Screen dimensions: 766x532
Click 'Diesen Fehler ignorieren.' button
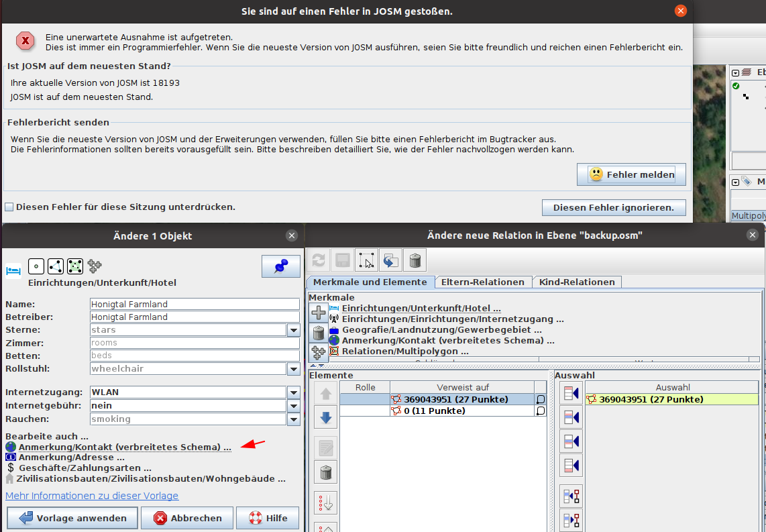tap(614, 207)
